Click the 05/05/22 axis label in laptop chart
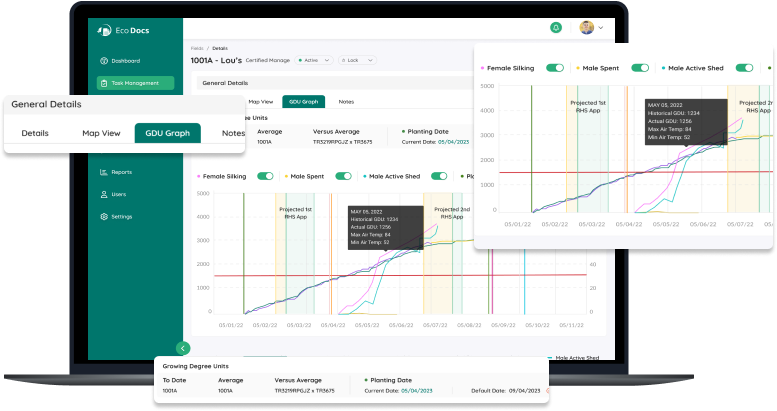Image resolution: width=777 pixels, height=411 pixels. (x=367, y=325)
